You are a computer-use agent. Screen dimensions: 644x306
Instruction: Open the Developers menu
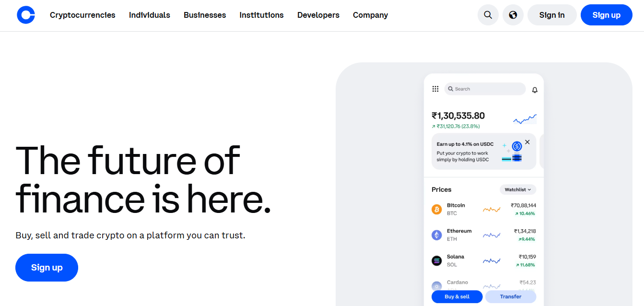click(318, 15)
